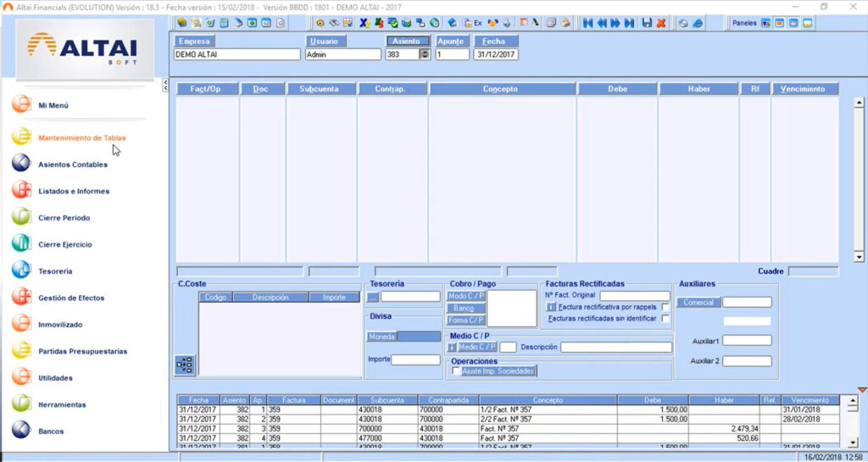Click the printer toolbar icon
Viewport: 868px width, 462px height.
tap(565, 23)
